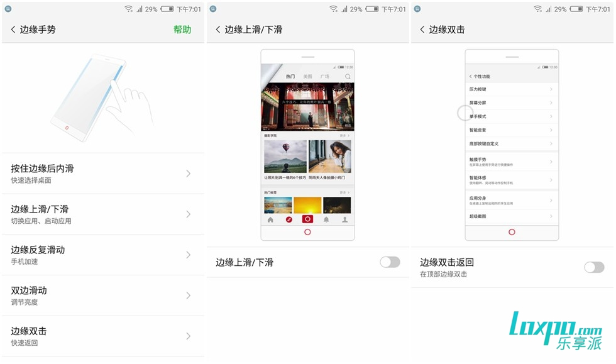The height and width of the screenshot is (364, 616).
Task: Tap the compass discover icon in the bottom bar
Action: pyautogui.click(x=288, y=219)
